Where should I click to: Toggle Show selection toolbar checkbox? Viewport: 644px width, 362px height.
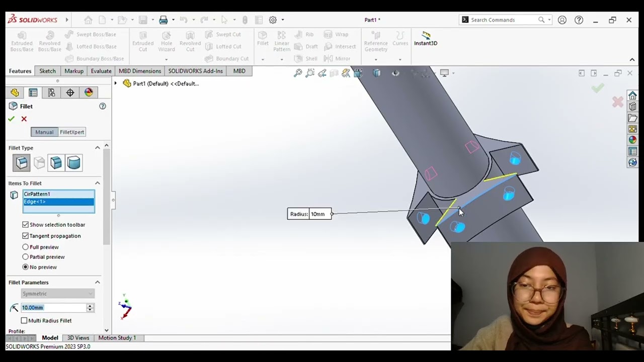pyautogui.click(x=26, y=225)
